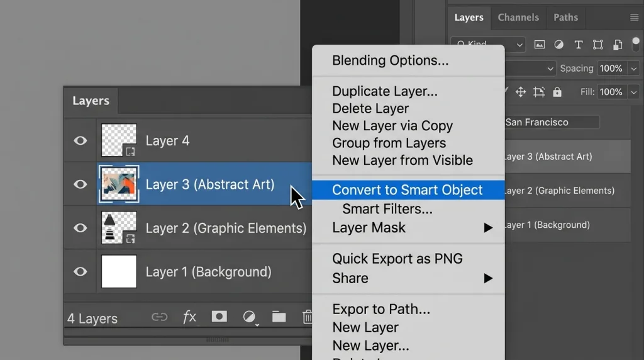
Task: Select Convert to Smart Object
Action: click(x=408, y=190)
